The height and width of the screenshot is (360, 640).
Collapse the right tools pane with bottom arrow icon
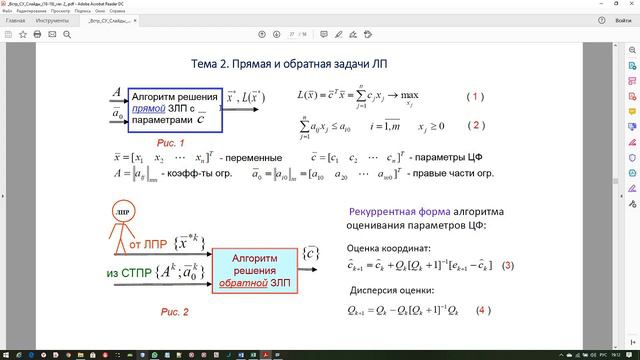click(x=633, y=342)
